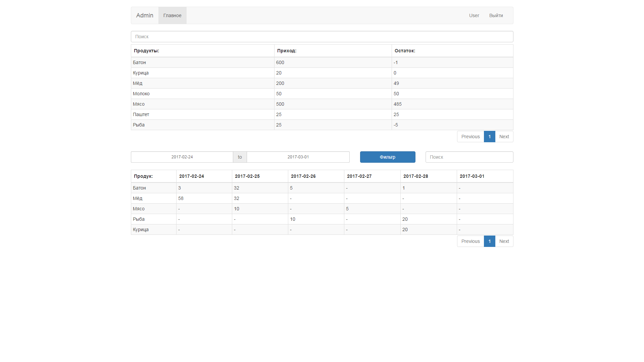644x362 pixels.
Task: Sort by Приход column header
Action: (333, 51)
